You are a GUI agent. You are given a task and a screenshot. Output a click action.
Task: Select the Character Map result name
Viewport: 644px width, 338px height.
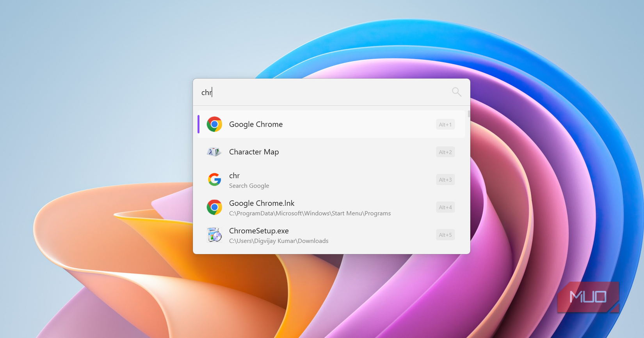pyautogui.click(x=254, y=152)
